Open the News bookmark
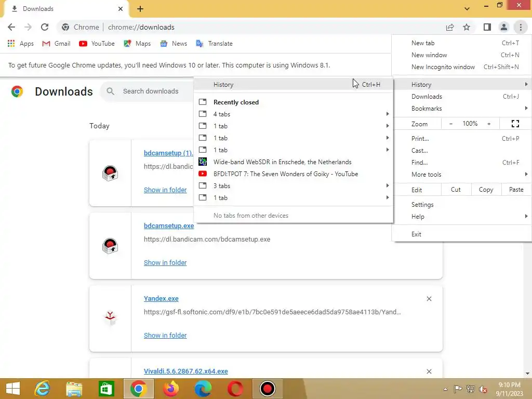The image size is (532, 399). pyautogui.click(x=174, y=44)
